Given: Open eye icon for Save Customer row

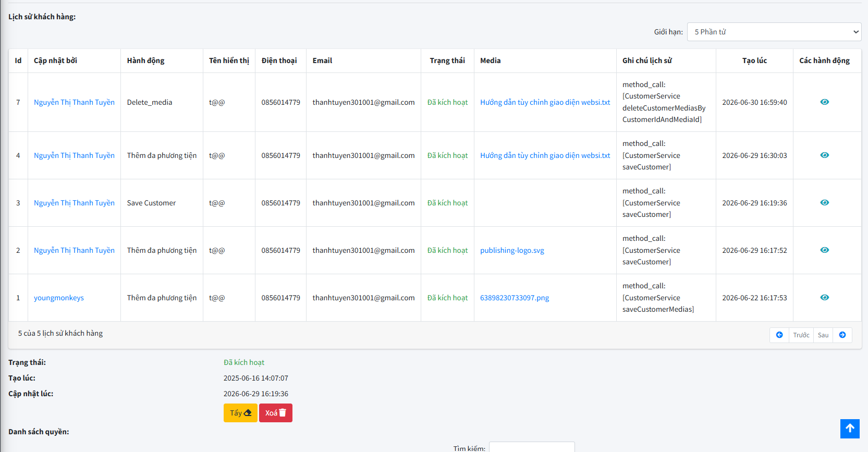Looking at the screenshot, I should coord(824,203).
